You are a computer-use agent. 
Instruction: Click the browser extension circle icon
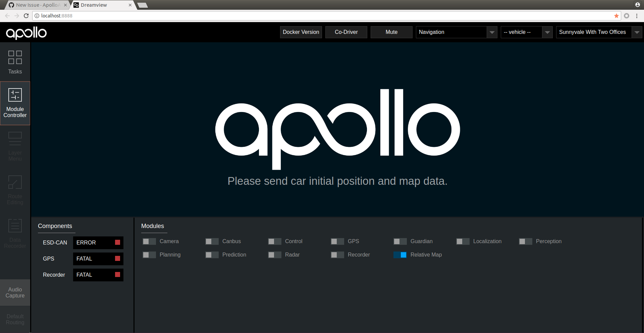click(x=627, y=16)
